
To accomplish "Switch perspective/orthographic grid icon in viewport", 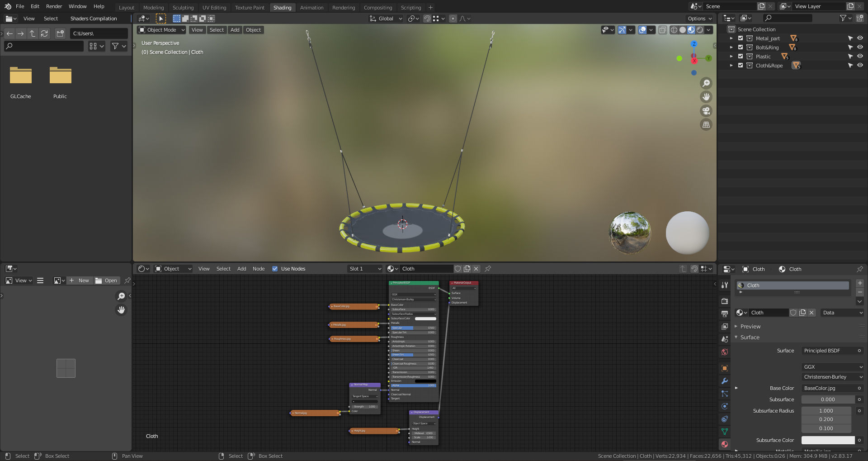I will click(706, 125).
